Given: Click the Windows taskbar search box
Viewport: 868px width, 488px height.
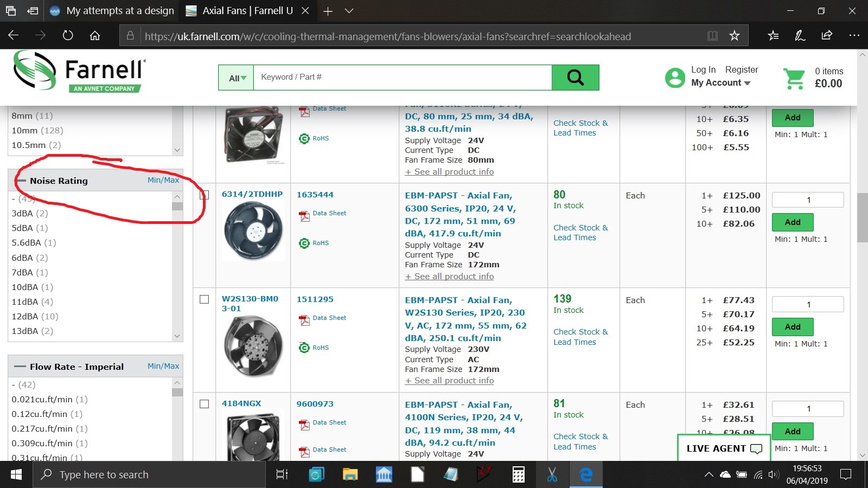Looking at the screenshot, I should pos(150,475).
